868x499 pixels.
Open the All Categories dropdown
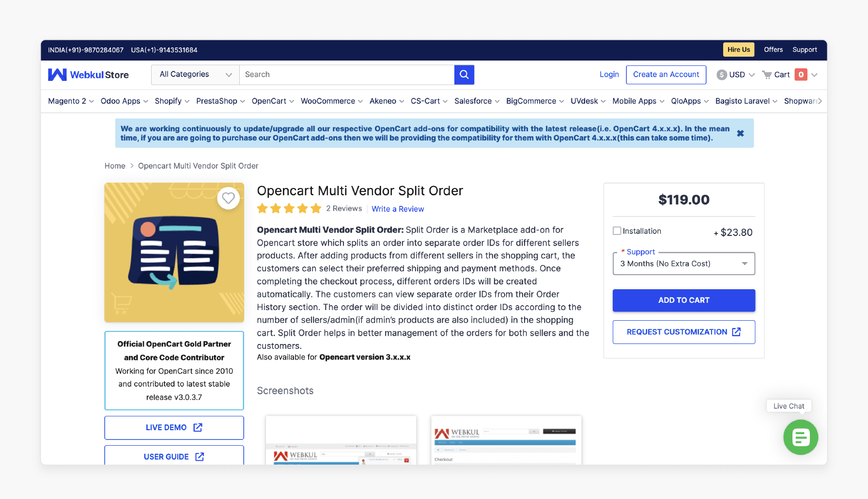(x=195, y=75)
